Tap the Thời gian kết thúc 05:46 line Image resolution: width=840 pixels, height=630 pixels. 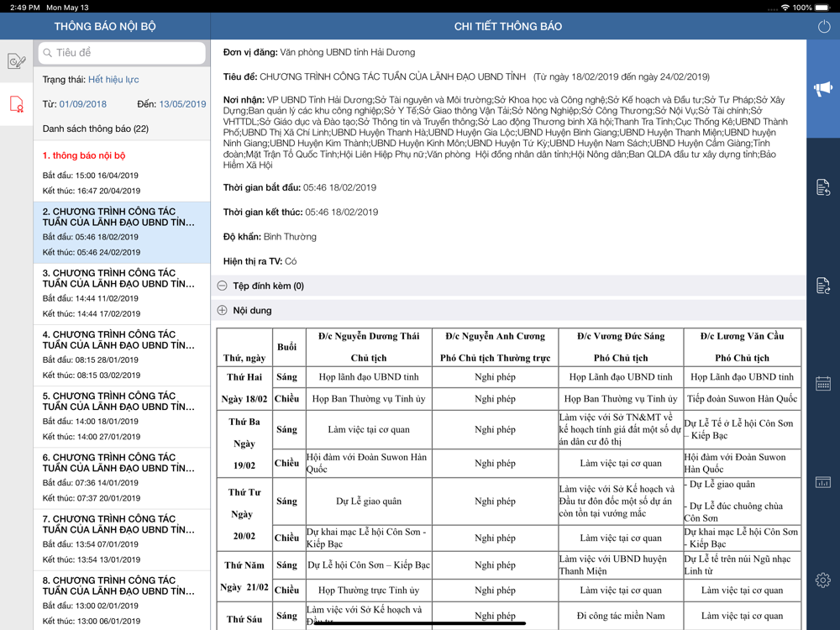point(301,213)
